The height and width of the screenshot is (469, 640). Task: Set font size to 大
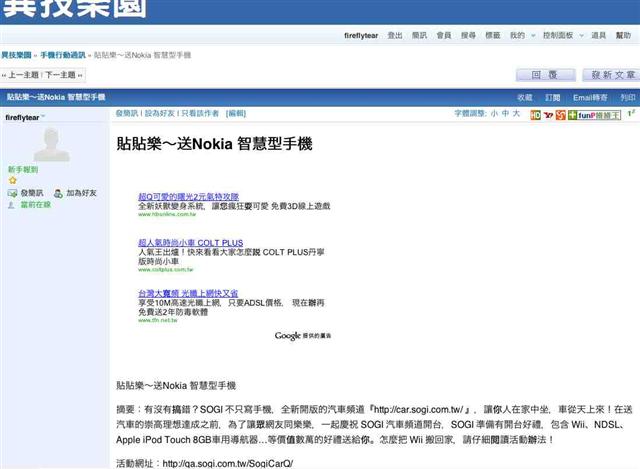[516, 113]
